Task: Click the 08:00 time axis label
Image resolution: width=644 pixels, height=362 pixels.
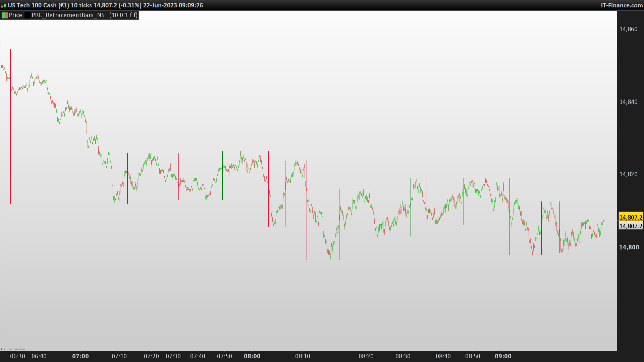Action: [252, 356]
